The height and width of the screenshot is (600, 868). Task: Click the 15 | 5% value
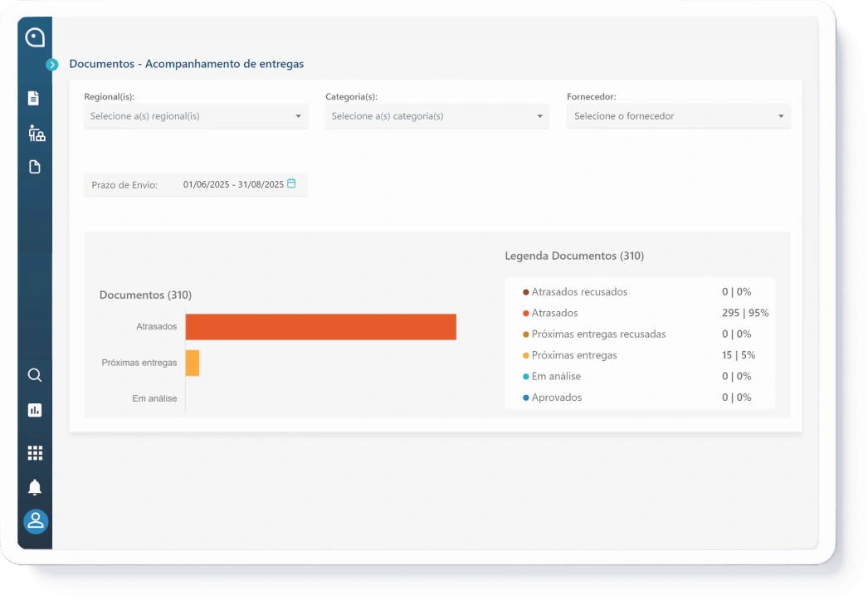click(x=739, y=355)
